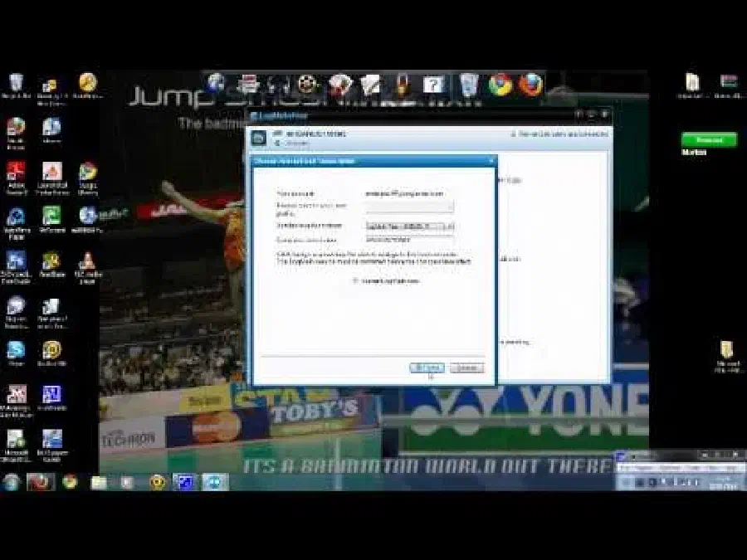Open the Recycle Bin desktop shortcut

tap(16, 84)
